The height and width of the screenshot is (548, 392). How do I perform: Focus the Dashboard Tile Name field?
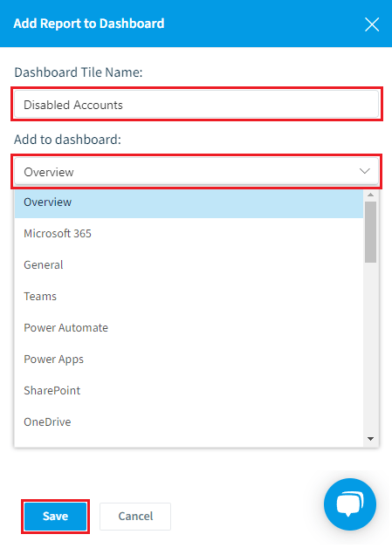point(196,104)
